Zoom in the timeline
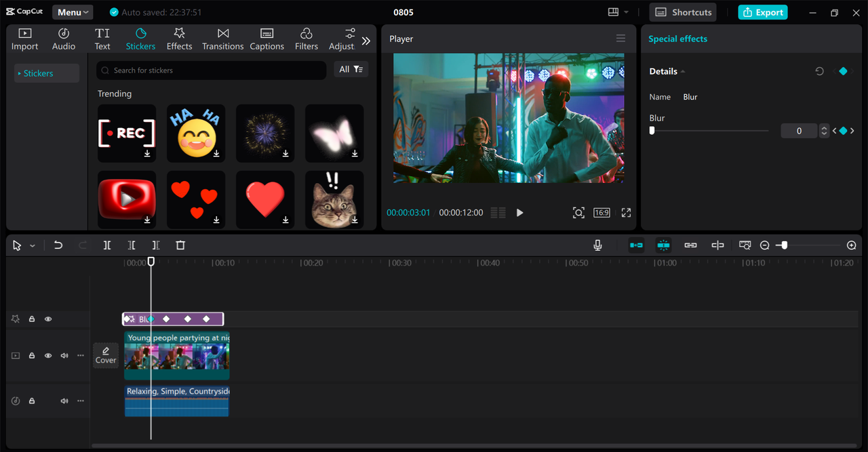This screenshot has height=452, width=868. coord(852,245)
